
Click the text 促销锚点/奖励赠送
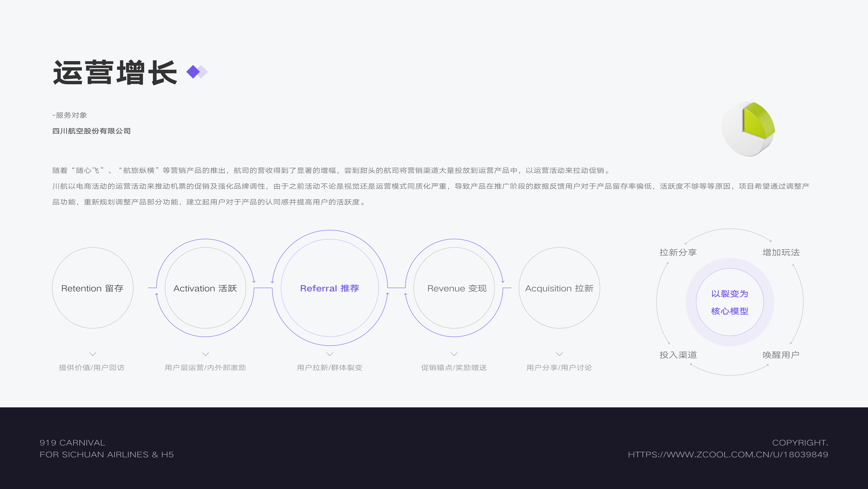point(454,367)
